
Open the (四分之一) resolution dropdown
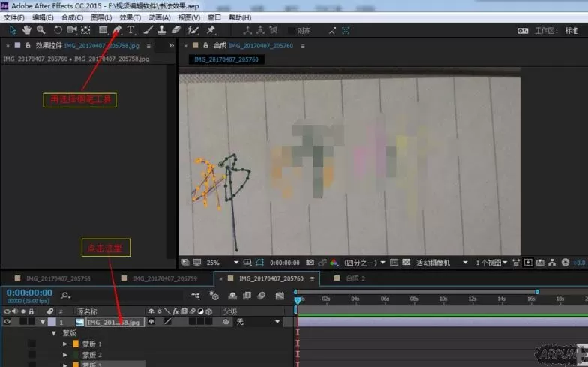pos(364,263)
